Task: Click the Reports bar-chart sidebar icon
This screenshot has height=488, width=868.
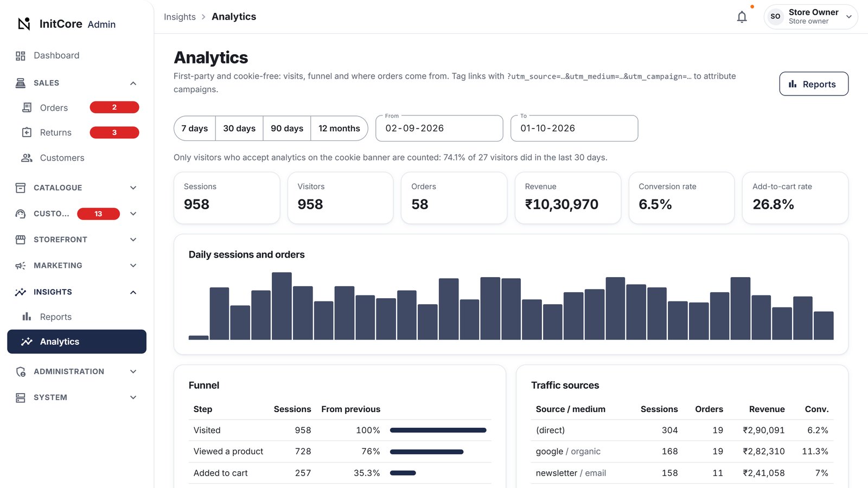Action: (27, 317)
